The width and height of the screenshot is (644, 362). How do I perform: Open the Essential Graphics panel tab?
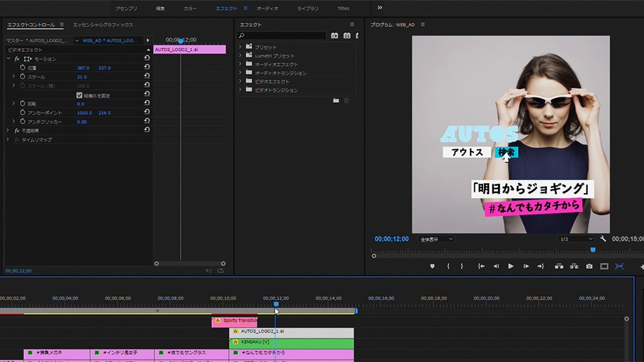pos(103,25)
